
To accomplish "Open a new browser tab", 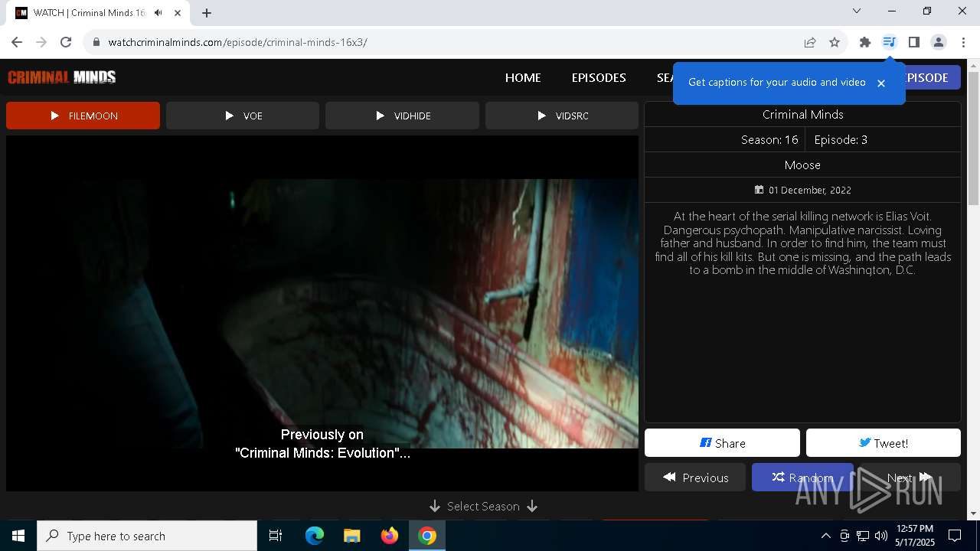I will pos(206,12).
